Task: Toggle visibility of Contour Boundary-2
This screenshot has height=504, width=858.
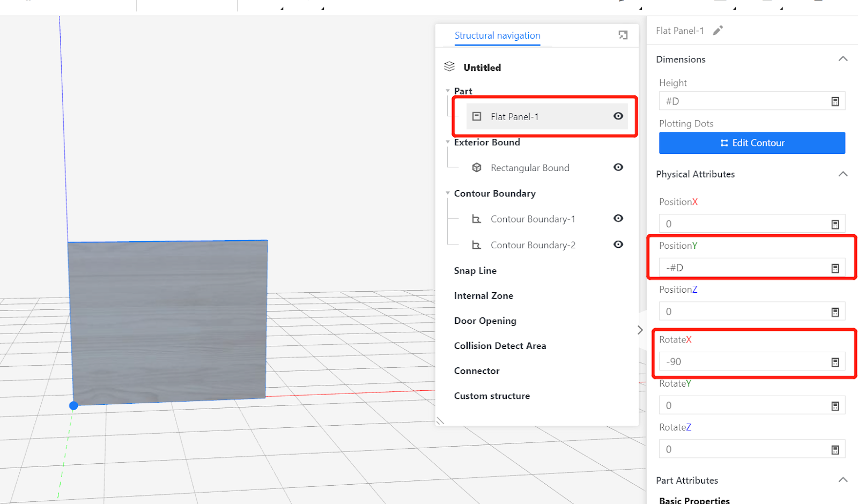Action: click(618, 244)
